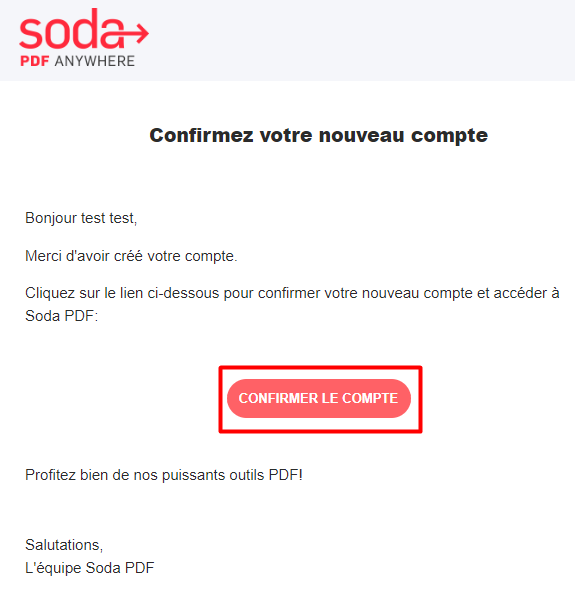Click the Profitez bien de nos puissants outils line

(164, 475)
